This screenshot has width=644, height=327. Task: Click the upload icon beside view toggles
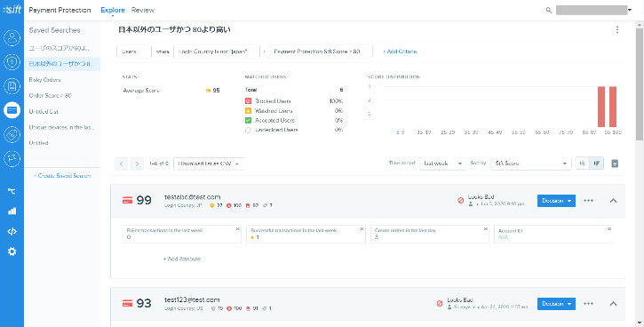click(x=615, y=163)
